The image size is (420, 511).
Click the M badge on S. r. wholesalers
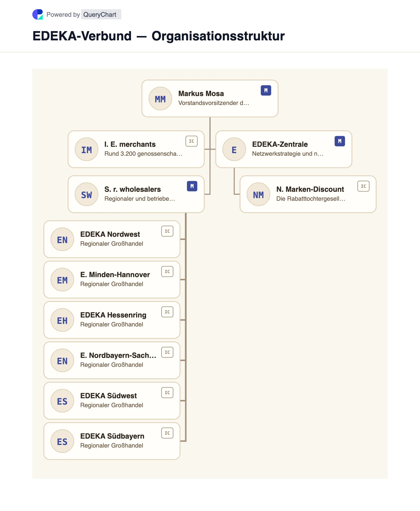click(192, 186)
